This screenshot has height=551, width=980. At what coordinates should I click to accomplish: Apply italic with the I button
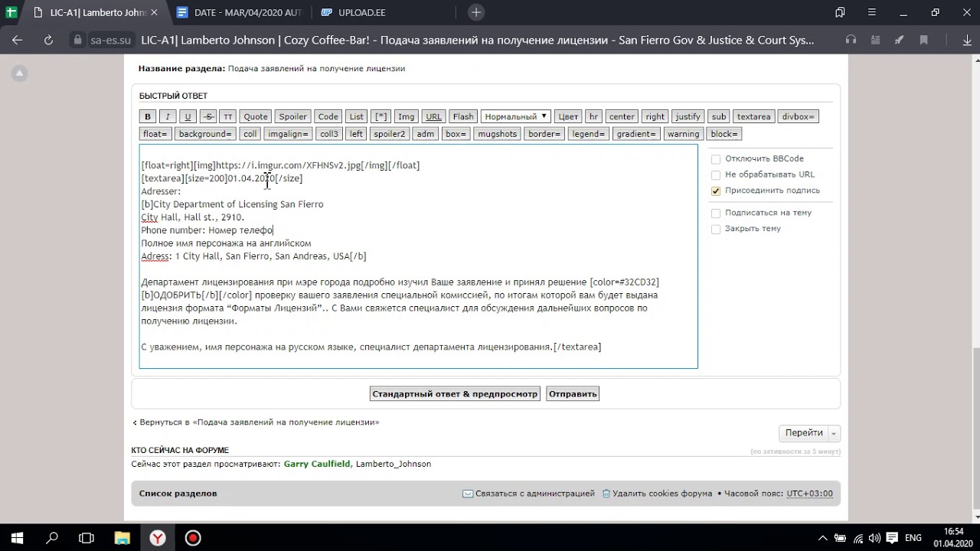168,116
